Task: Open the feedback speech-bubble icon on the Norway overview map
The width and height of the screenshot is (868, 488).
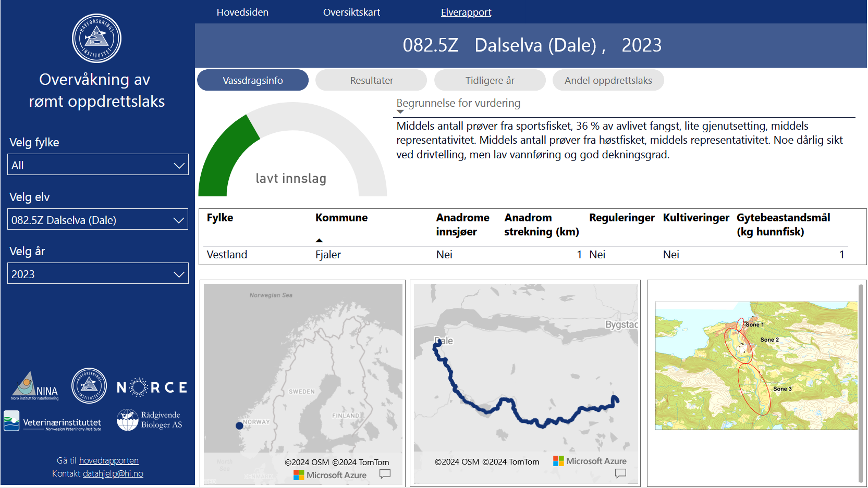Action: (385, 474)
